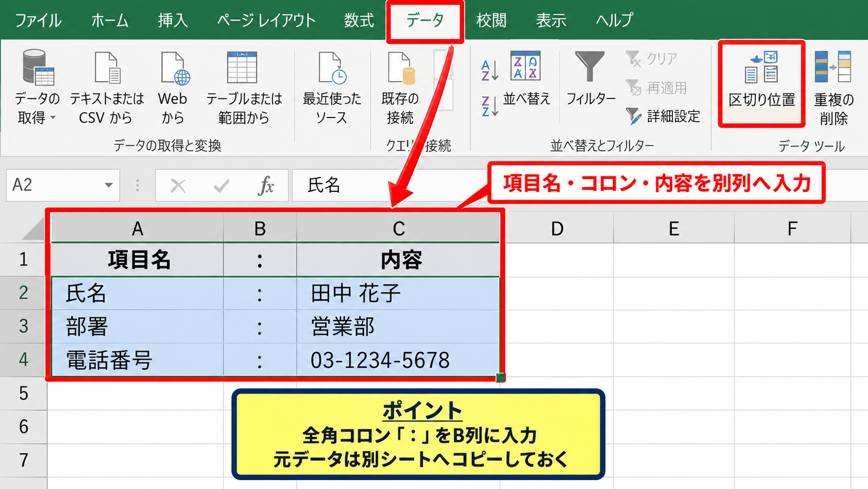868x489 pixels.
Task: Open the データの取得 (Get Data) icon
Action: 38,67
